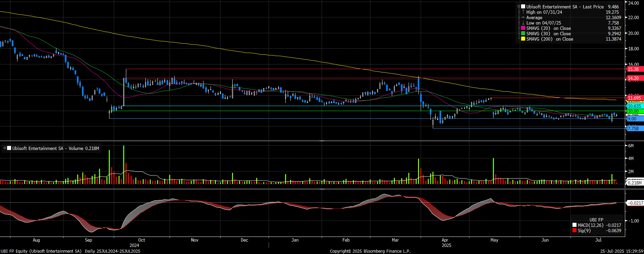Click the white Last Price color swatch
Screen dimensions: 644x254
click(x=523, y=7)
